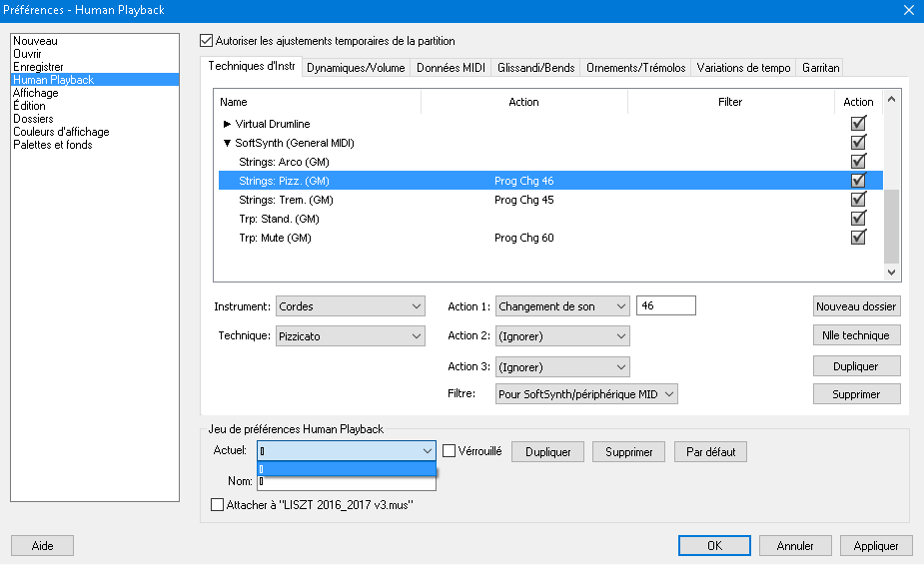Open the Garritan tab
This screenshot has height=565, width=924.
click(820, 68)
